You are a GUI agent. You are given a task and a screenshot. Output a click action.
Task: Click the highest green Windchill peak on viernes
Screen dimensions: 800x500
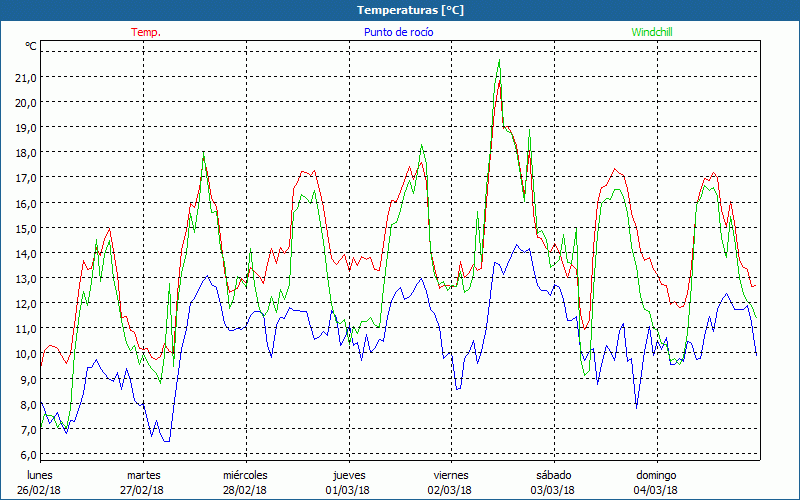click(x=499, y=60)
